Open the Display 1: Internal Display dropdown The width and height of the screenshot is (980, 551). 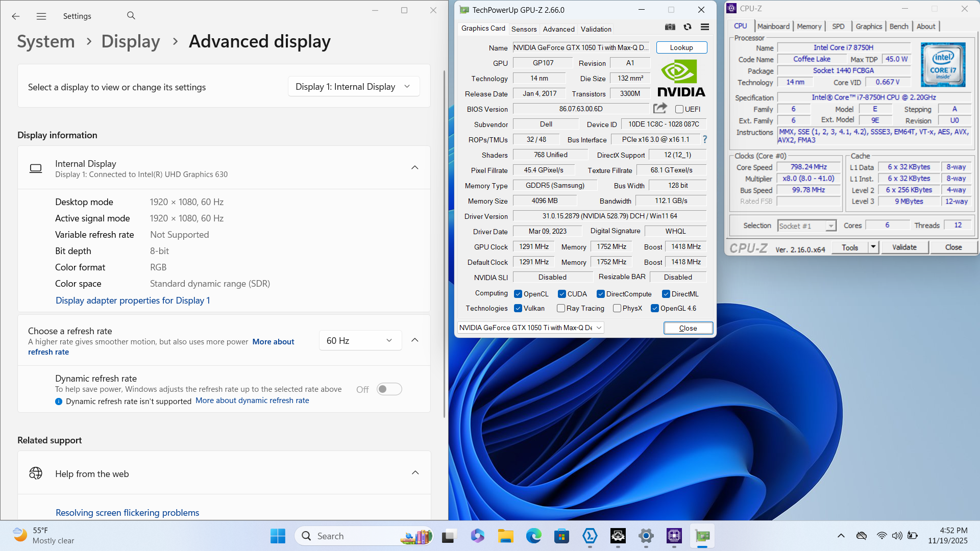coord(353,87)
